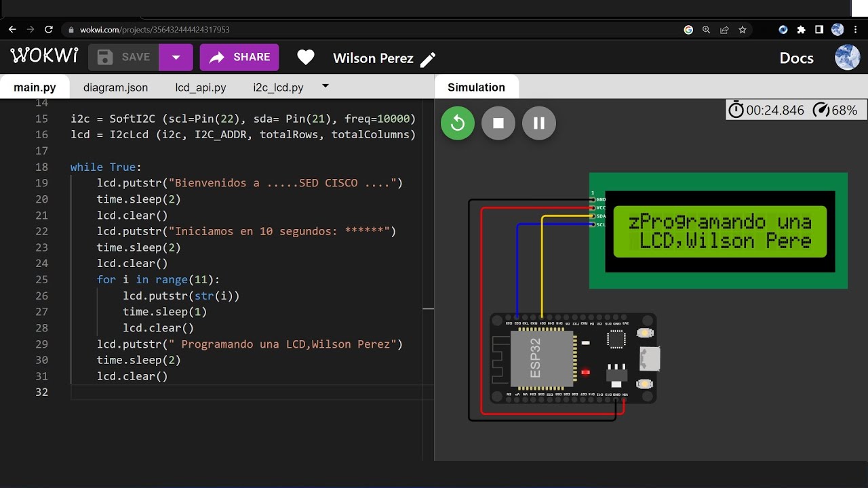This screenshot has height=488, width=868.
Task: Click the empty line 32 in editor
Action: (x=251, y=392)
